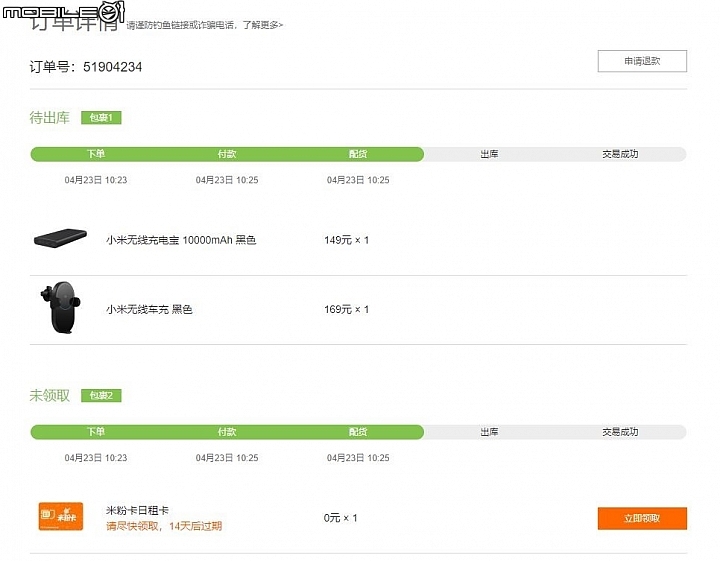720x561 pixels.
Task: Click the 169元 × 1 price text
Action: click(346, 309)
